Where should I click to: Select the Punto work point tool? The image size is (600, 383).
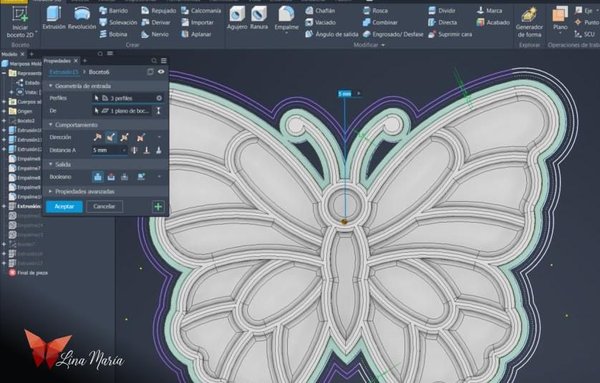point(587,23)
